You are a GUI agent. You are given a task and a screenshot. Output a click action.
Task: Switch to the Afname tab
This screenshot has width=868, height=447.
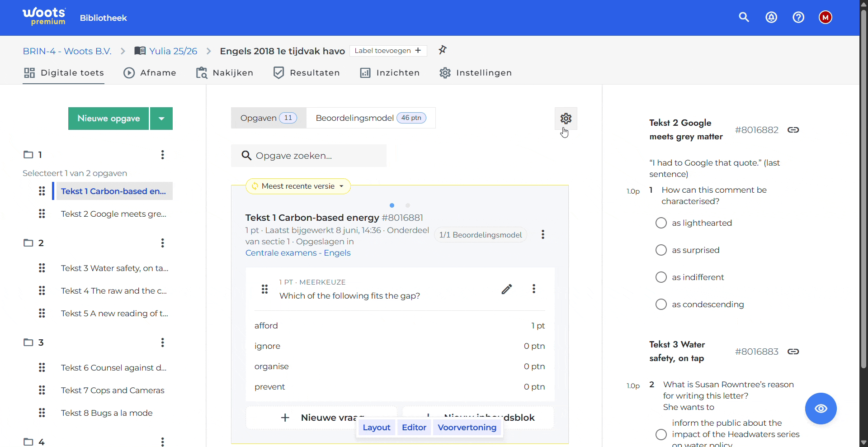pyautogui.click(x=150, y=73)
